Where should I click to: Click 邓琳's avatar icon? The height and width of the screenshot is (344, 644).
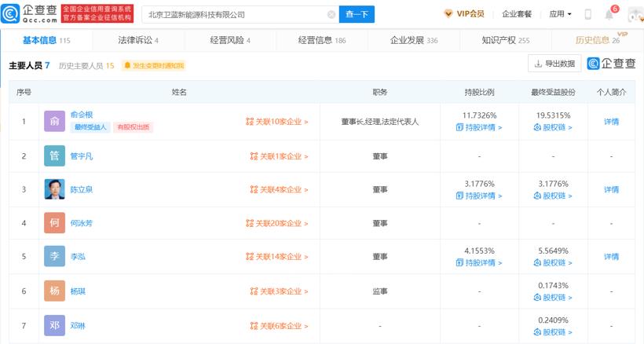(x=54, y=325)
